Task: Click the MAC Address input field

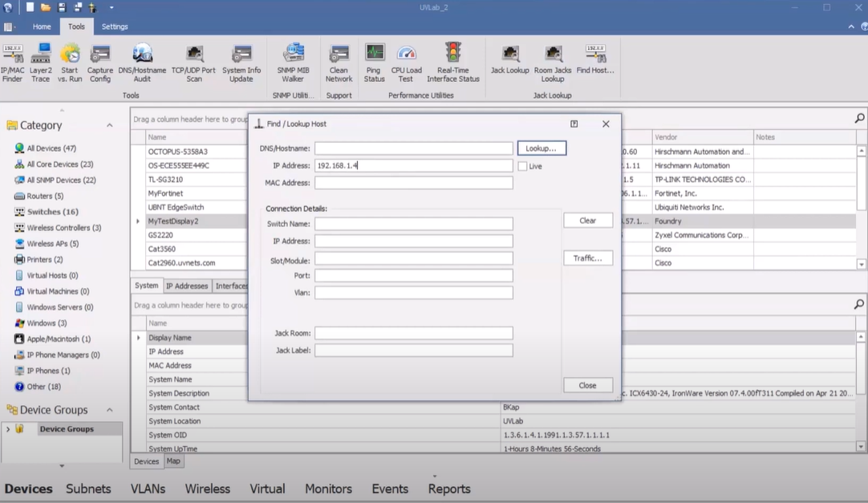Action: pos(413,183)
